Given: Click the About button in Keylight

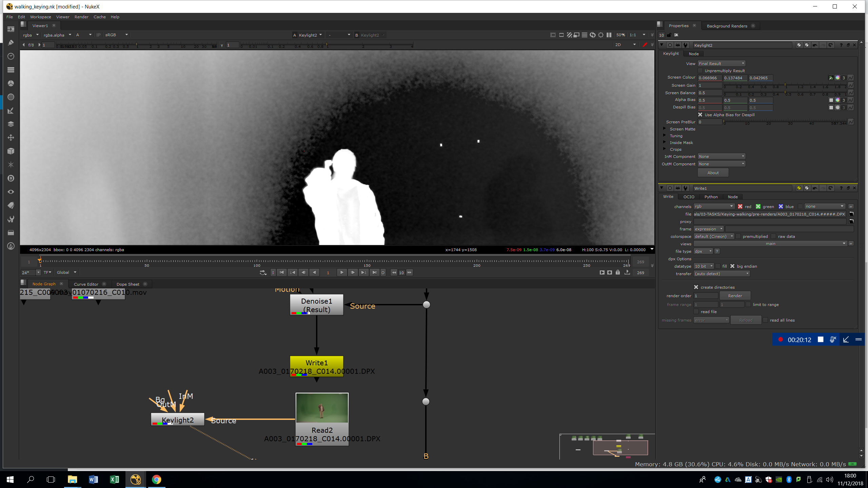Looking at the screenshot, I should [x=713, y=173].
